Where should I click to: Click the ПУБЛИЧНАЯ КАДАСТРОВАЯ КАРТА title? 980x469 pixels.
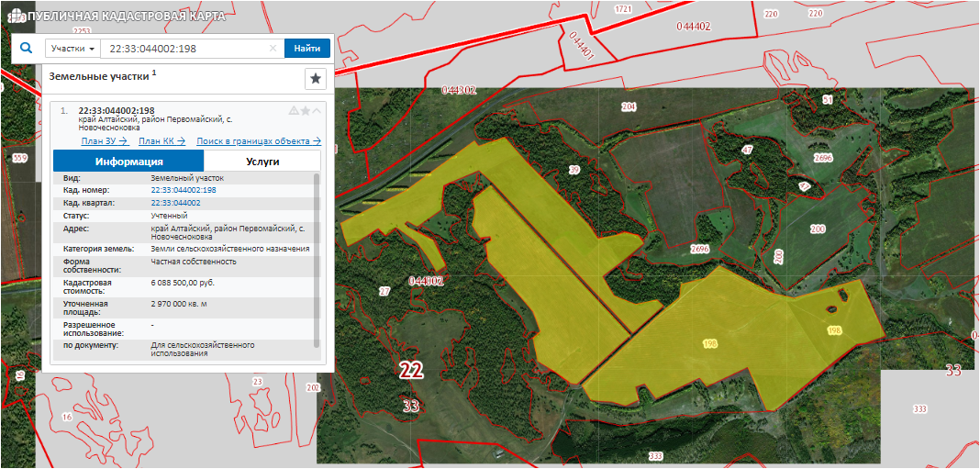127,17
